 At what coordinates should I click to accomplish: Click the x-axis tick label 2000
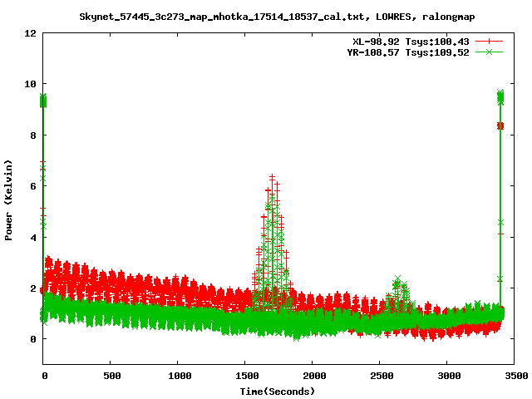coord(314,376)
